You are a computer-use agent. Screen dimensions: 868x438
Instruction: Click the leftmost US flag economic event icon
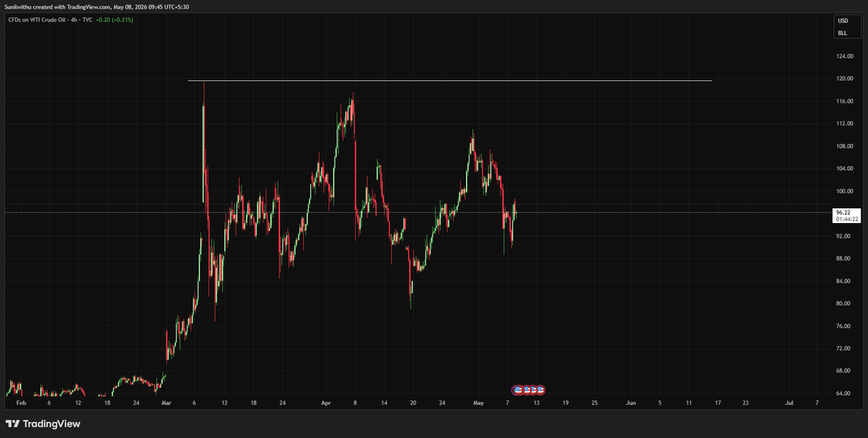click(x=518, y=390)
